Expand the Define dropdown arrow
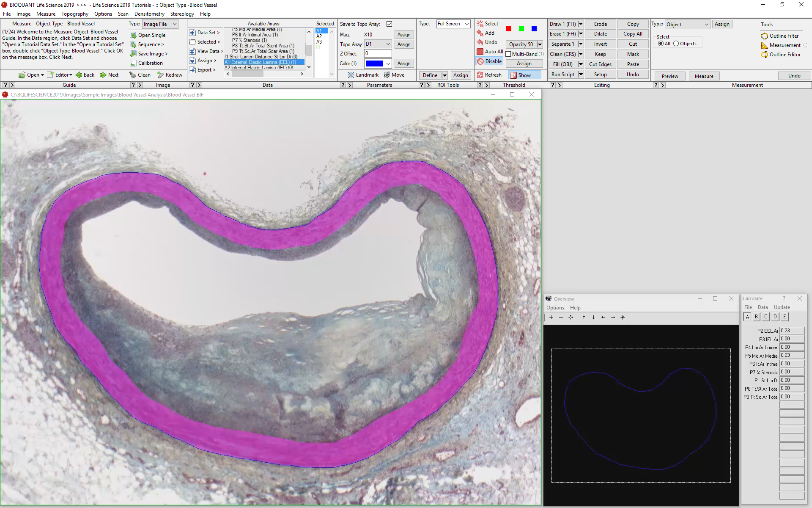The width and height of the screenshot is (812, 508). pos(444,75)
